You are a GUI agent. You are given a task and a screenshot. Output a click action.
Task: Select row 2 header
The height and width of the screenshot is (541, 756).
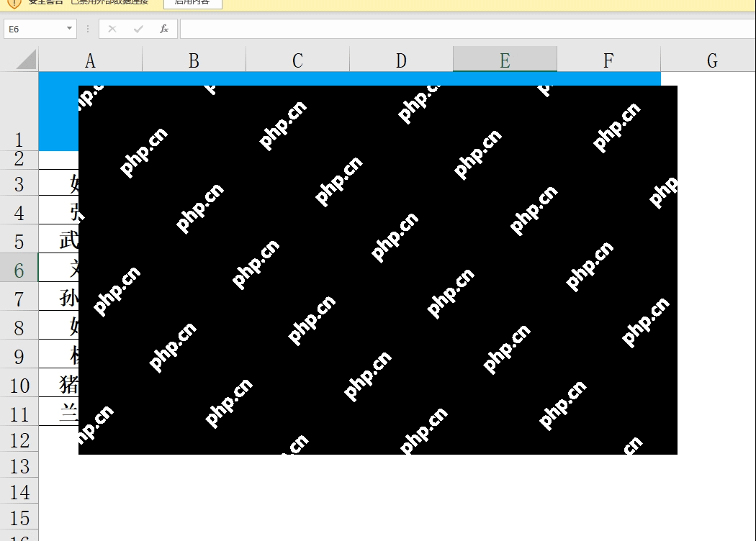tap(19, 160)
